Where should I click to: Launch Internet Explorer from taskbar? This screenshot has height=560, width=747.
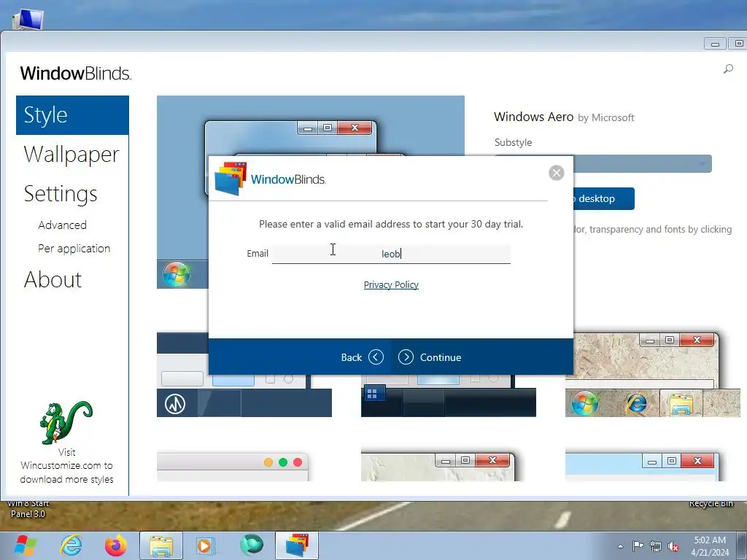tap(71, 545)
